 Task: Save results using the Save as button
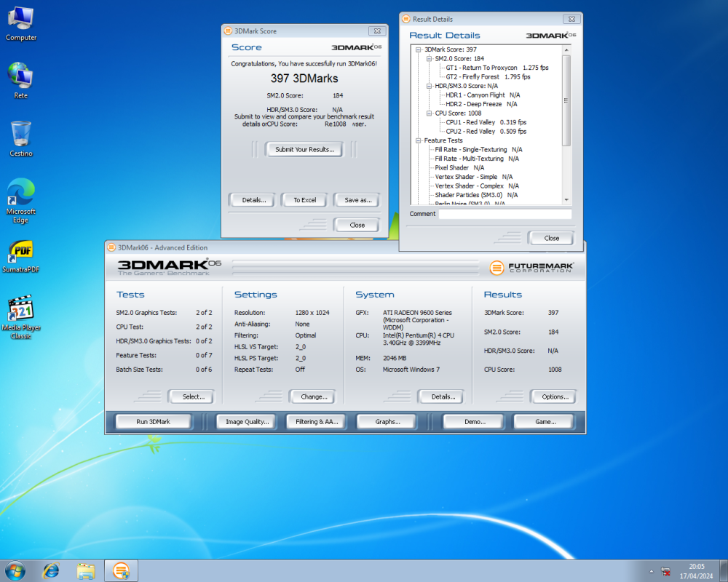pos(356,200)
